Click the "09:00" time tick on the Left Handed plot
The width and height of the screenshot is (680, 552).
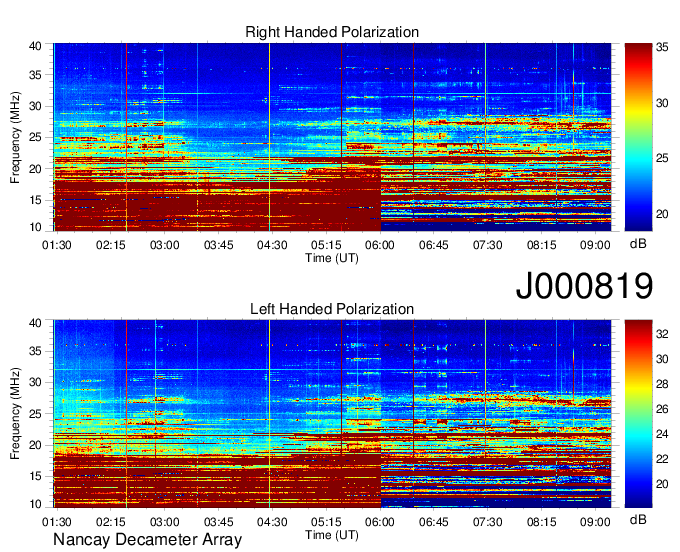pyautogui.click(x=595, y=522)
